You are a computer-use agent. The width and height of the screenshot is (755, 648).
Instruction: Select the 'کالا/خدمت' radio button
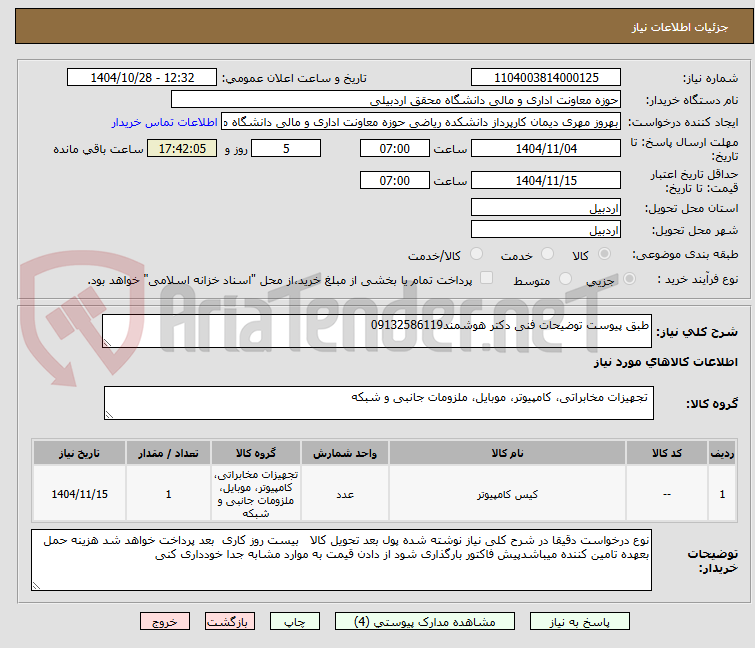[476, 254]
